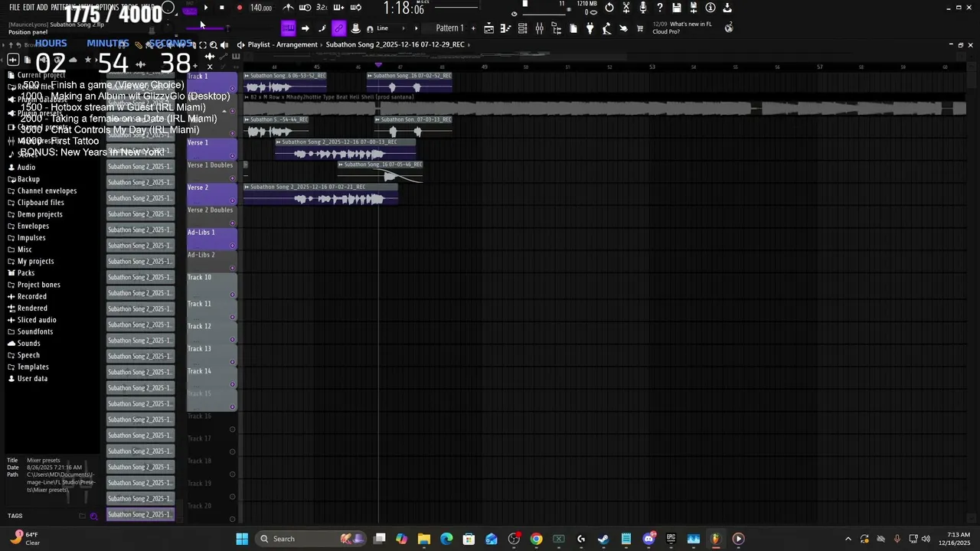Open the EDIT menu
Image resolution: width=980 pixels, height=551 pixels.
(x=29, y=7)
